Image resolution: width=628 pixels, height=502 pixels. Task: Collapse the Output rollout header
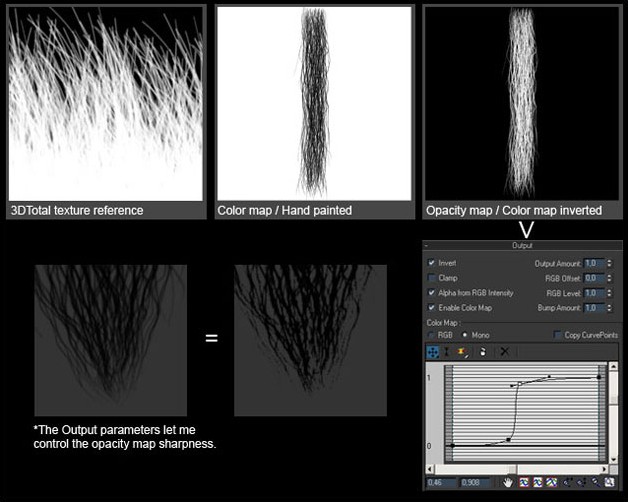(522, 245)
